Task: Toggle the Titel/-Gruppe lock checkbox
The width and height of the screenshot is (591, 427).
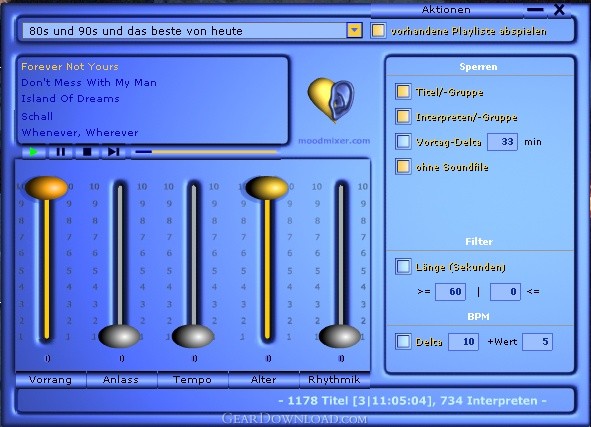Action: pos(403,92)
